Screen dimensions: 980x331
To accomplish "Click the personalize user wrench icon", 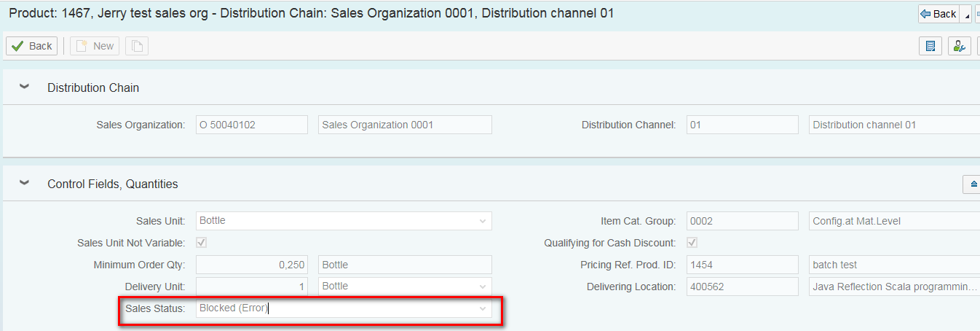I will coord(960,46).
